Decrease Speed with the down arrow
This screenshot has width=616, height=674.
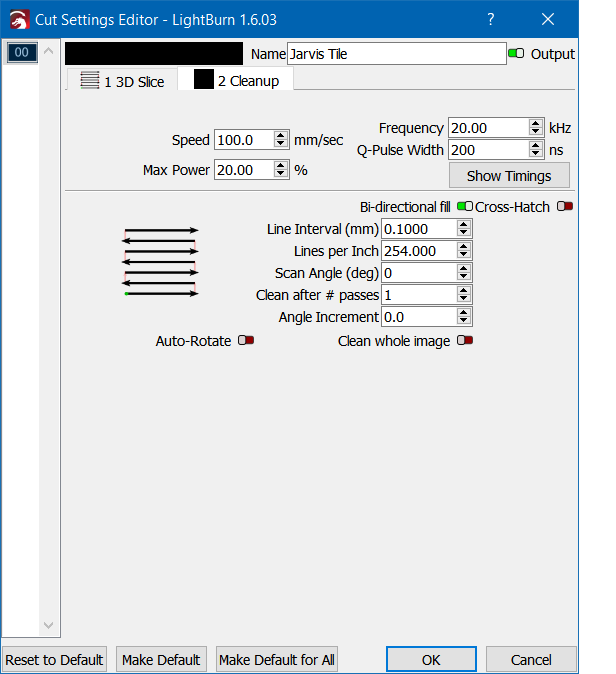point(281,144)
